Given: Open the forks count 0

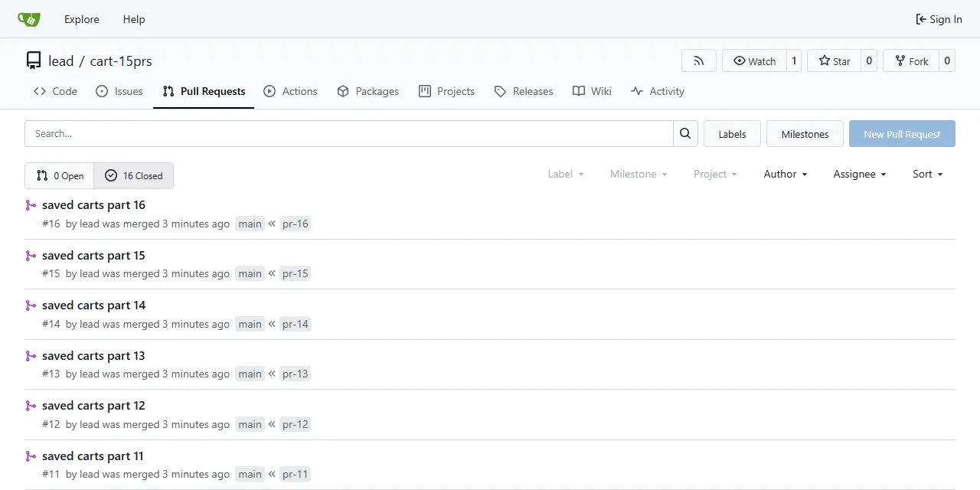Looking at the screenshot, I should (x=947, y=61).
